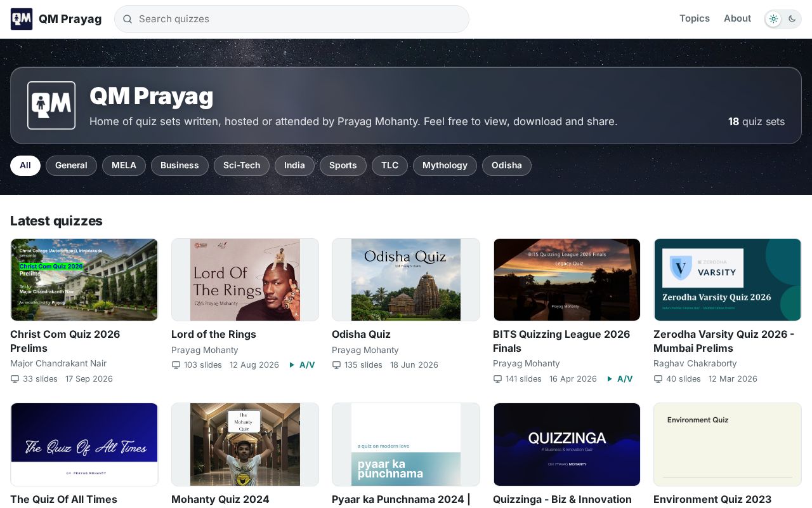Viewport: 812px width, 508px height.
Task: Switch to dark mode moon icon
Action: point(792,19)
